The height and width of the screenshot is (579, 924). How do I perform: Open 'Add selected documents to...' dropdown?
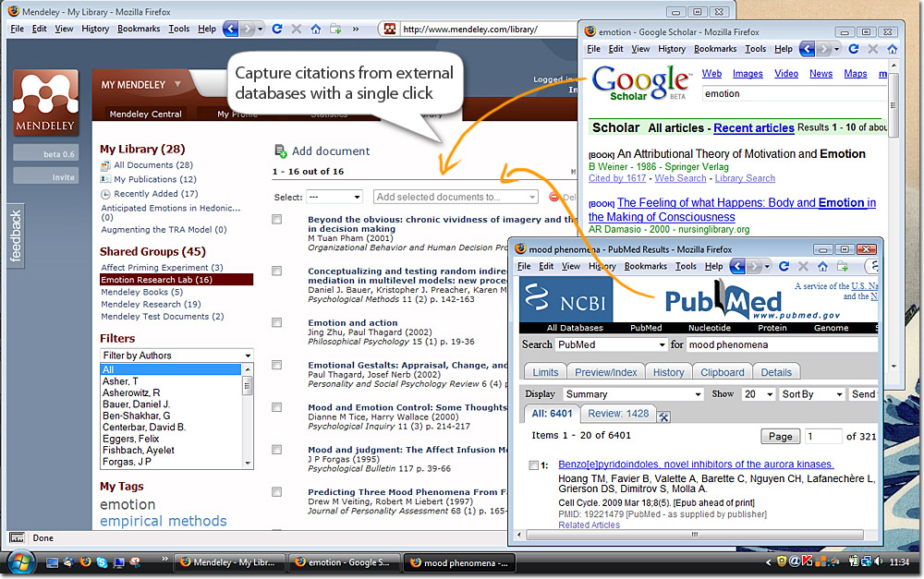(456, 197)
